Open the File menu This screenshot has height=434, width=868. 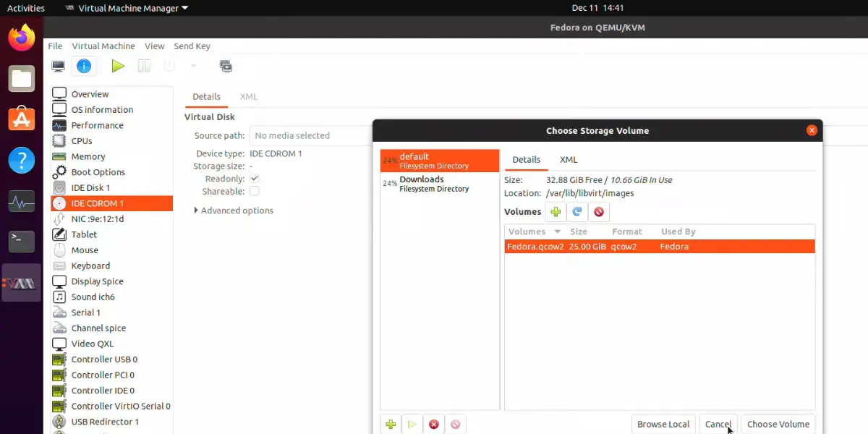55,46
